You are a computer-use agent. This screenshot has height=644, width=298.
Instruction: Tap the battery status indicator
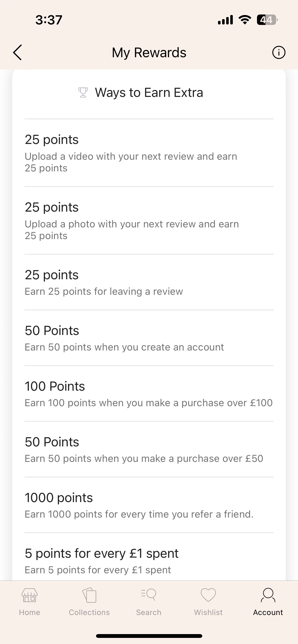coord(267,20)
